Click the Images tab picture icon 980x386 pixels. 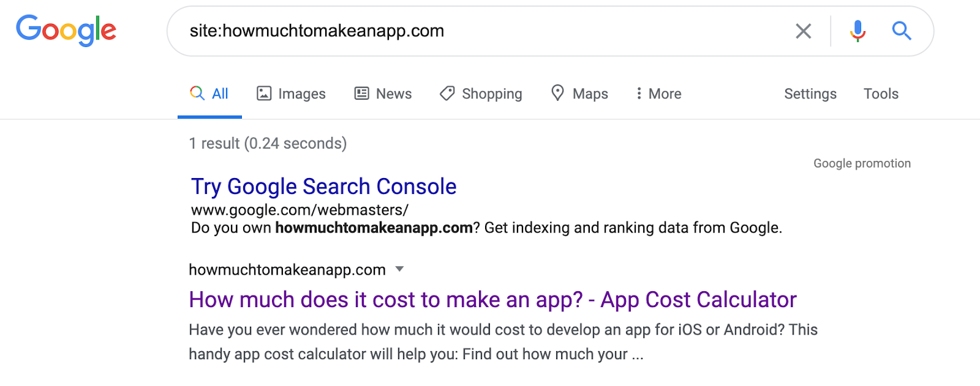264,94
